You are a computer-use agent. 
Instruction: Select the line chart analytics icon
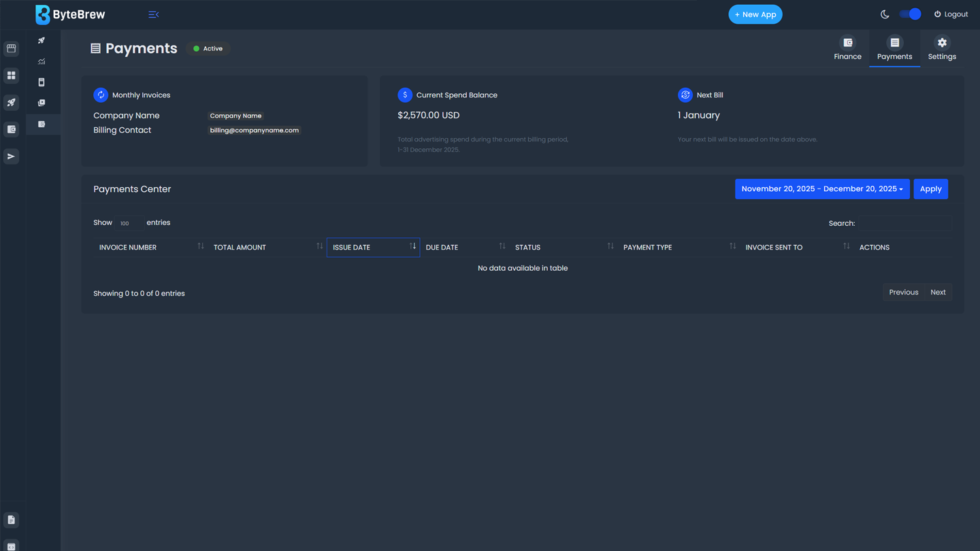coord(42,61)
